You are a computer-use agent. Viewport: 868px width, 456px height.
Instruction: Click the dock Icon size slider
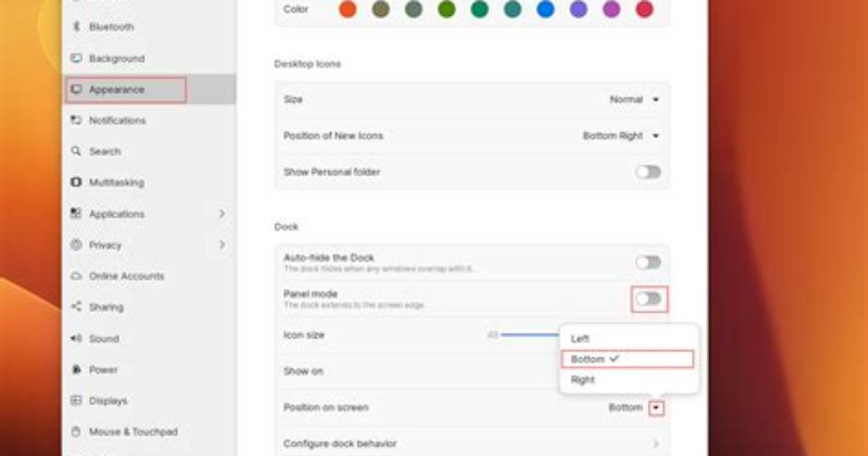(x=528, y=335)
